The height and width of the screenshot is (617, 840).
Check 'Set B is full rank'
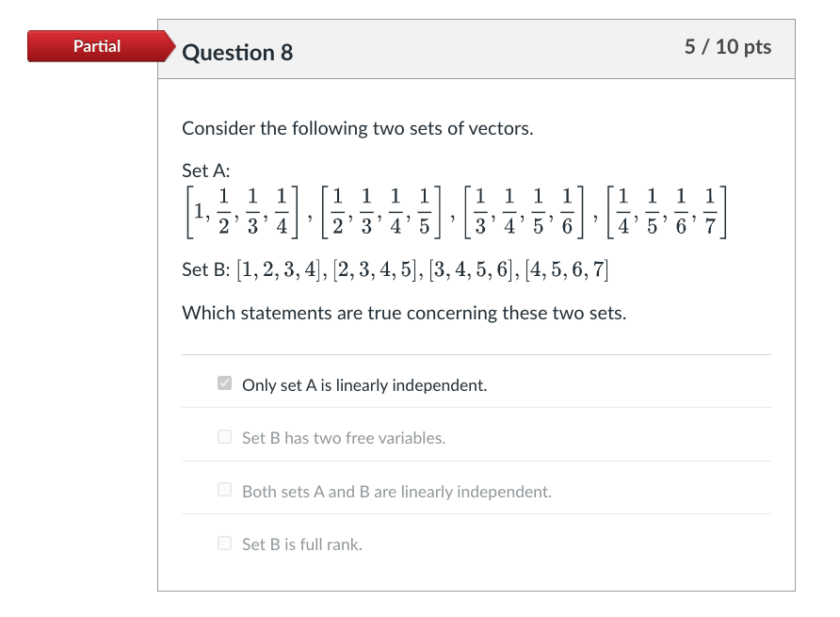(224, 544)
